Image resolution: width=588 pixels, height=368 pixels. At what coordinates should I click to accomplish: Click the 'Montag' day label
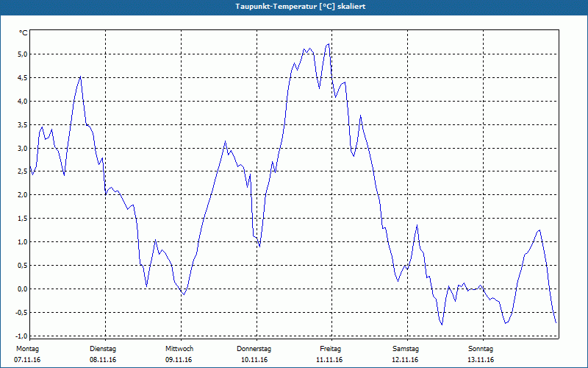[27, 349]
